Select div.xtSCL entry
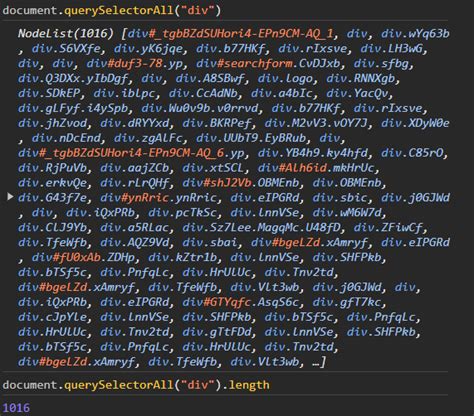 pyautogui.click(x=213, y=168)
